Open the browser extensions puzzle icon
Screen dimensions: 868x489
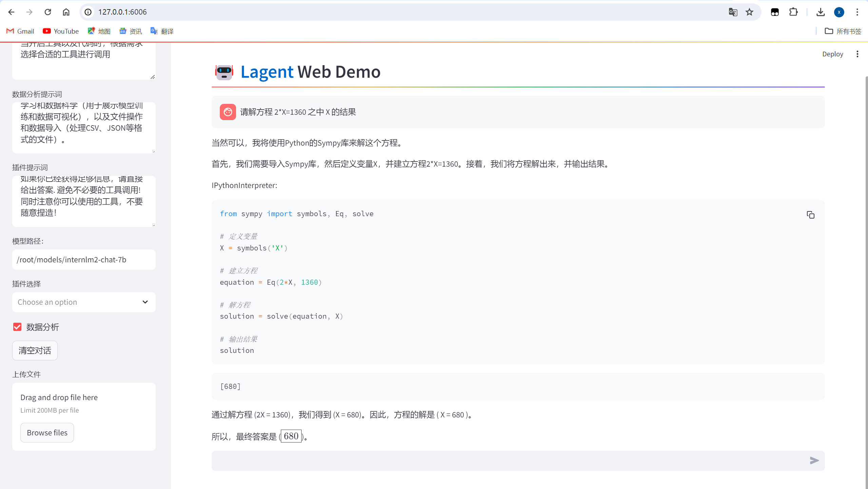click(x=793, y=12)
